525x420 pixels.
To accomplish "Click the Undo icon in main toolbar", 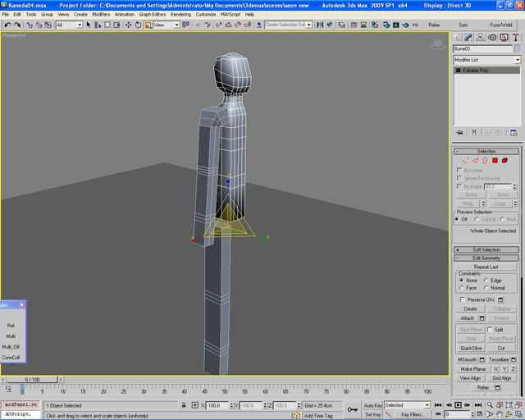I will [7, 25].
